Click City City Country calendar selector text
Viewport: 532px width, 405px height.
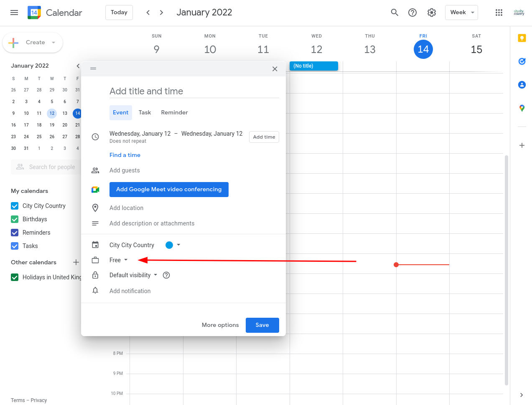tap(132, 245)
